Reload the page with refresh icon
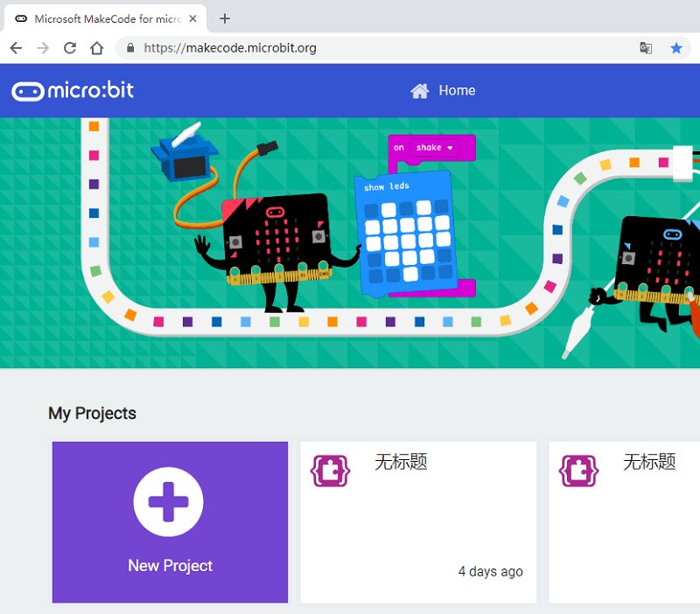This screenshot has height=614, width=700. point(70,48)
